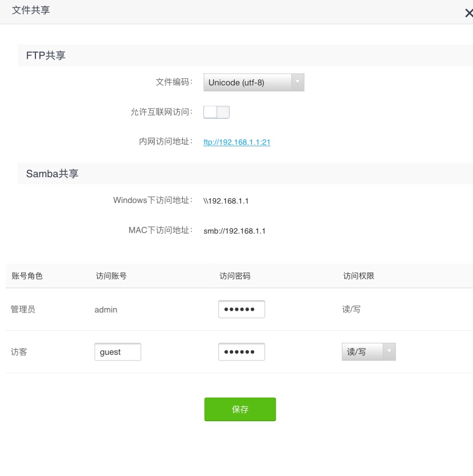Select the MAC address smb://192.168.1.1 text

point(234,231)
